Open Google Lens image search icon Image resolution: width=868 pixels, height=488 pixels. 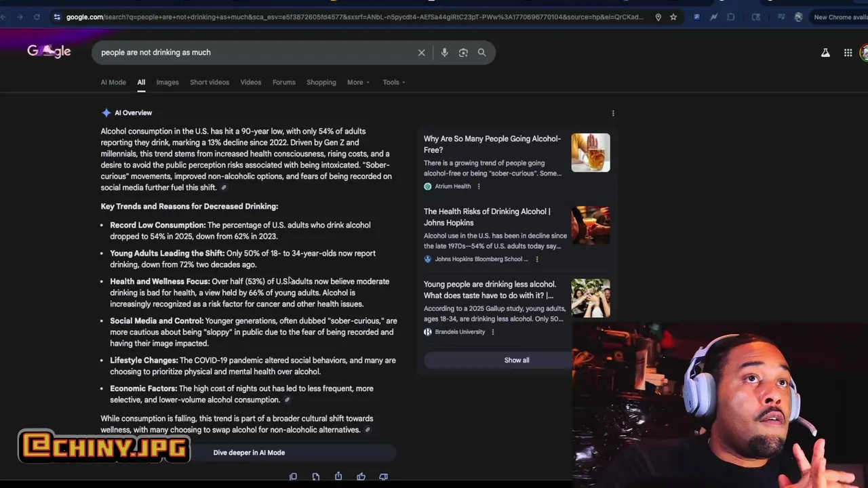tap(463, 52)
